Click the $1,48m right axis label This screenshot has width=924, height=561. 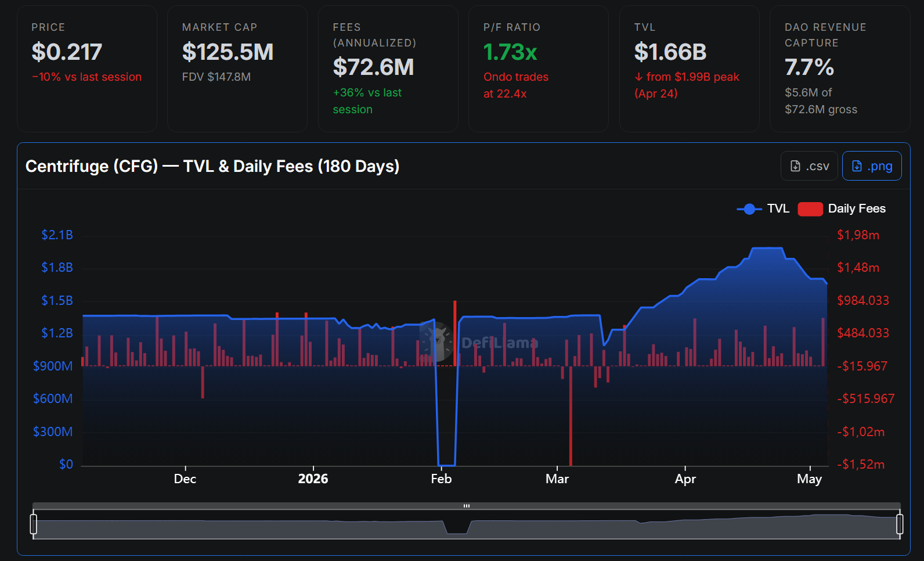coord(858,268)
